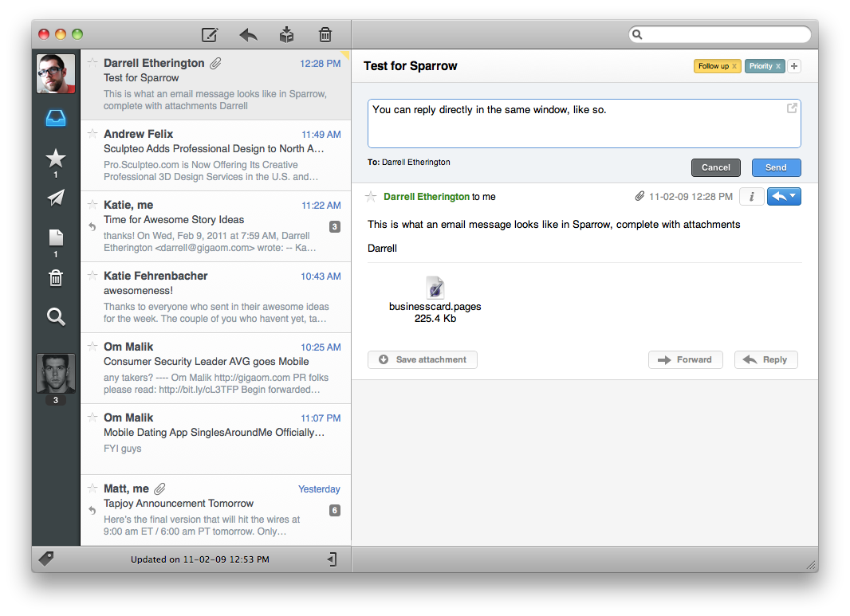Select the first account avatar with glasses
Image resolution: width=850 pixels, height=616 pixels.
pos(56,73)
